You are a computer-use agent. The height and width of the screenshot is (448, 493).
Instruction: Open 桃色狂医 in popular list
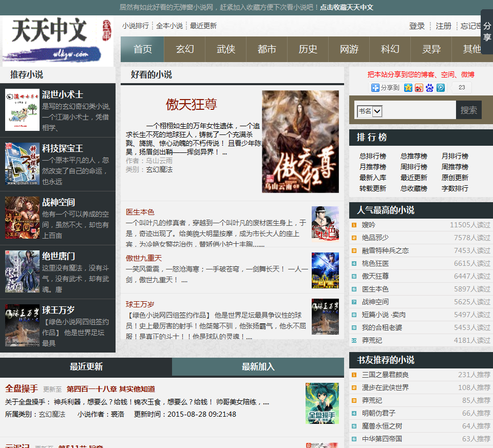[375, 264]
